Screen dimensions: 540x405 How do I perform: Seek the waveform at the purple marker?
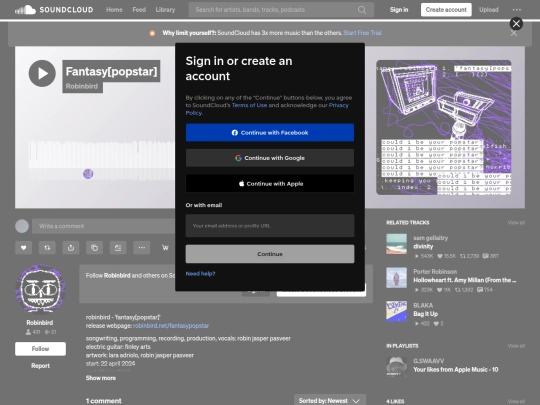tap(88, 174)
